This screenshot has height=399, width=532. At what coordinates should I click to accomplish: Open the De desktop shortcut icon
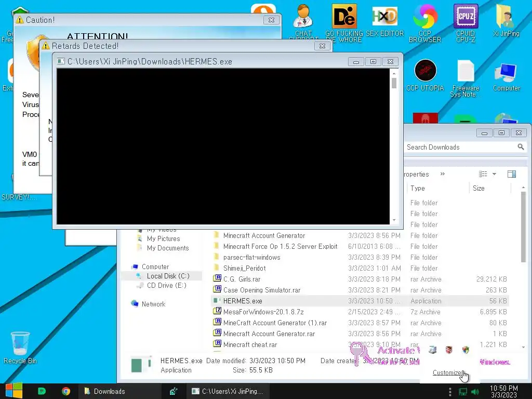(344, 23)
